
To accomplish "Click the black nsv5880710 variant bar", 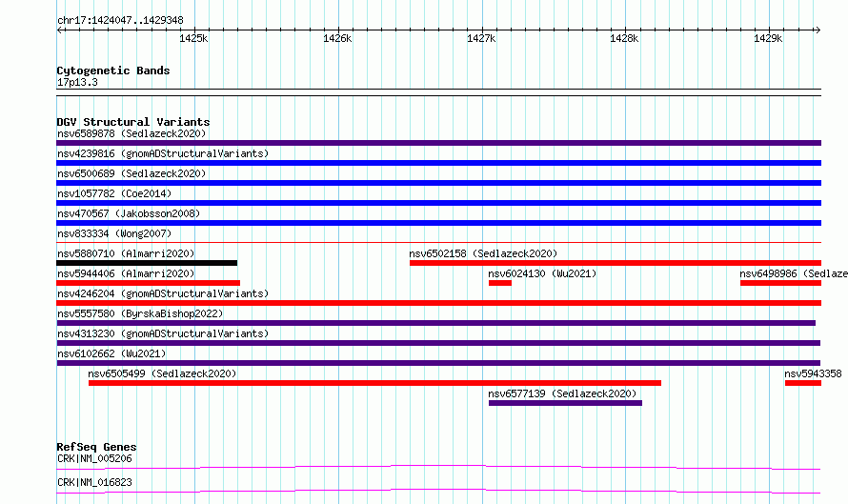I will (x=147, y=263).
